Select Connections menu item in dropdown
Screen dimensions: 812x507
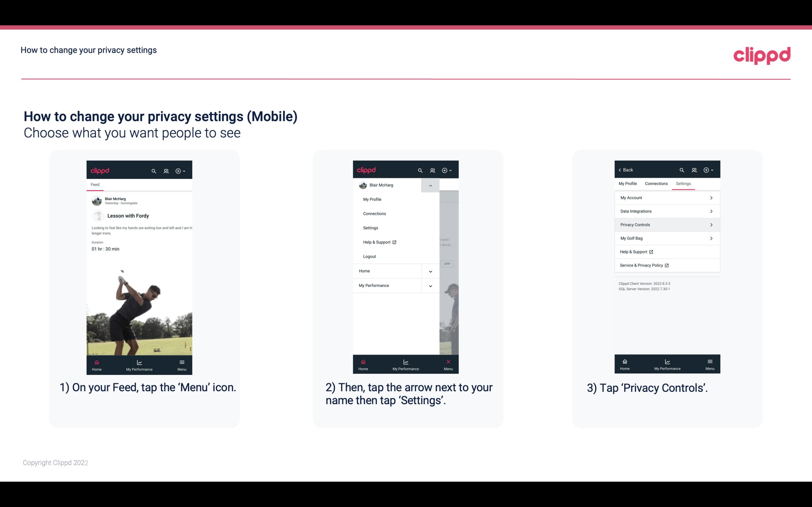pos(374,213)
